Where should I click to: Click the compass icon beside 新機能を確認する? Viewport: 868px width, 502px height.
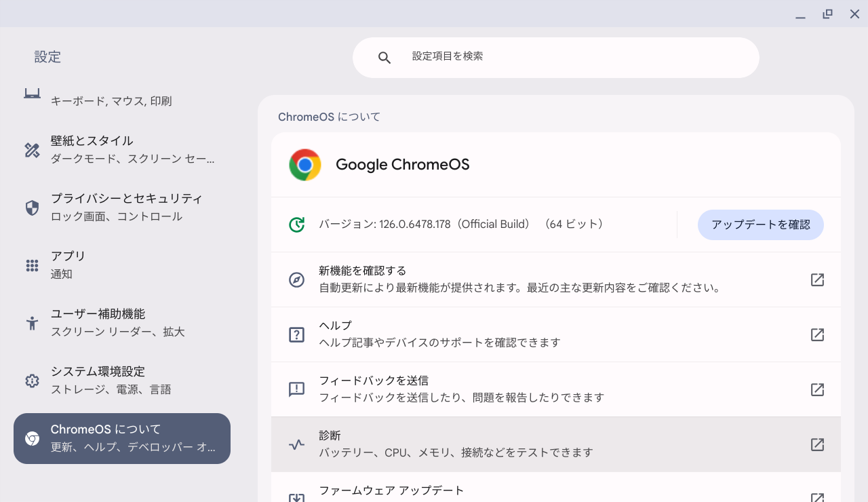coord(296,279)
